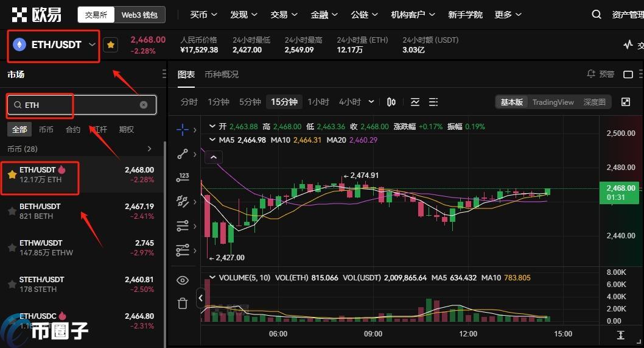The image size is (644, 348).
Task: Click the market search magnifier icon
Action: (18, 105)
